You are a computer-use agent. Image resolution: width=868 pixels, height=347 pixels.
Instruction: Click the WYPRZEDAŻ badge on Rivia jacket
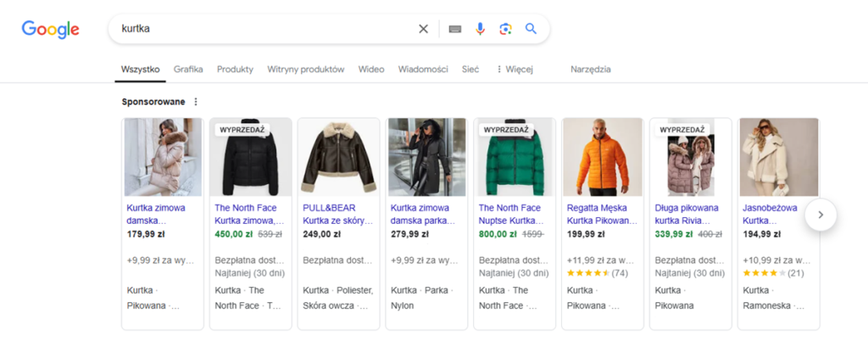click(682, 130)
